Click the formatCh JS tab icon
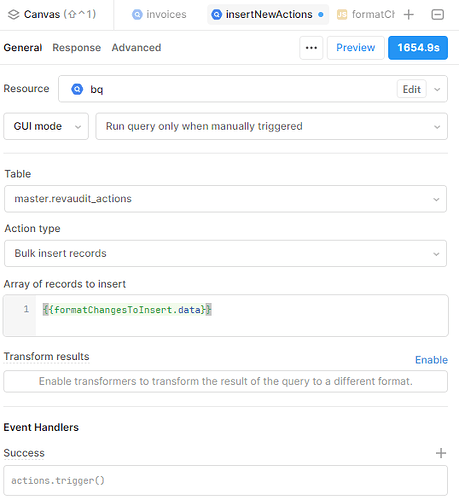 click(x=342, y=15)
